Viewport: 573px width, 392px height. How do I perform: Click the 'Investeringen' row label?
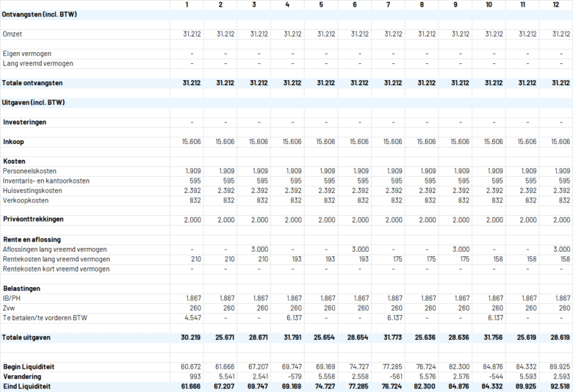[x=25, y=122]
